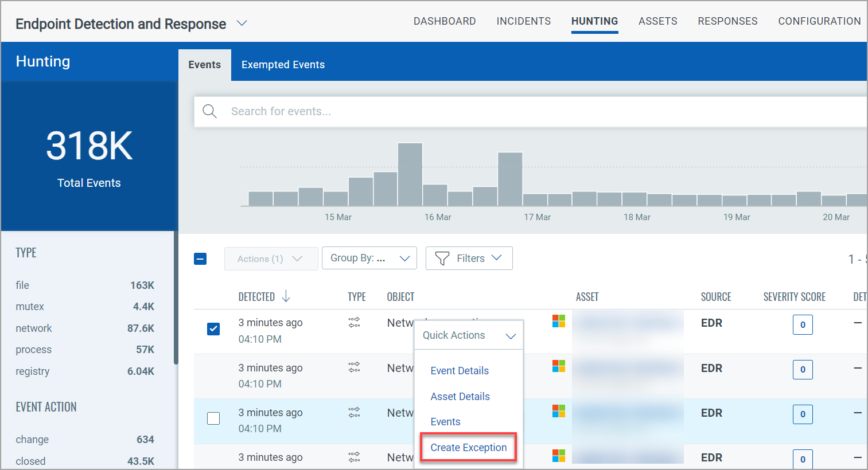The height and width of the screenshot is (470, 868).
Task: Click the funnel icon in Filters
Action: coord(442,258)
